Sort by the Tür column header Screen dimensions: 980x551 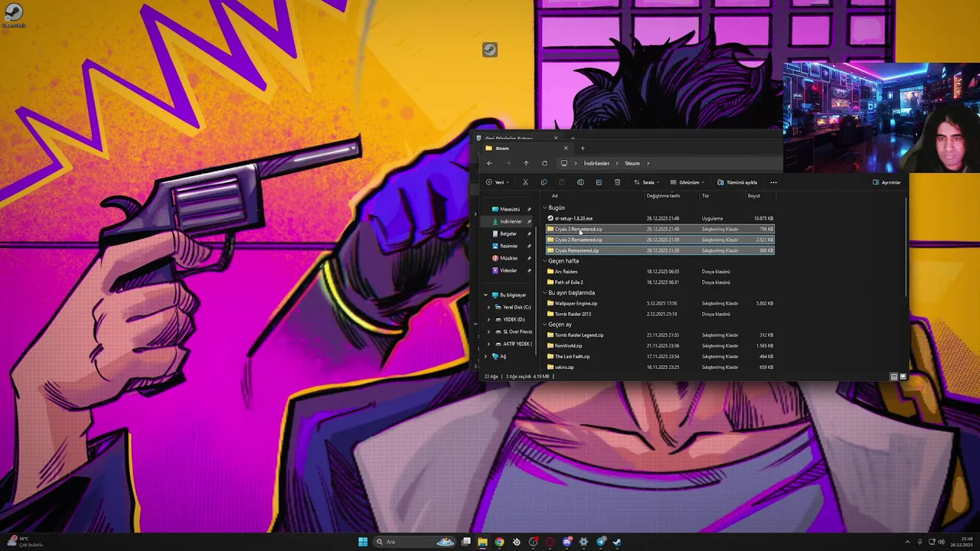pyautogui.click(x=706, y=196)
